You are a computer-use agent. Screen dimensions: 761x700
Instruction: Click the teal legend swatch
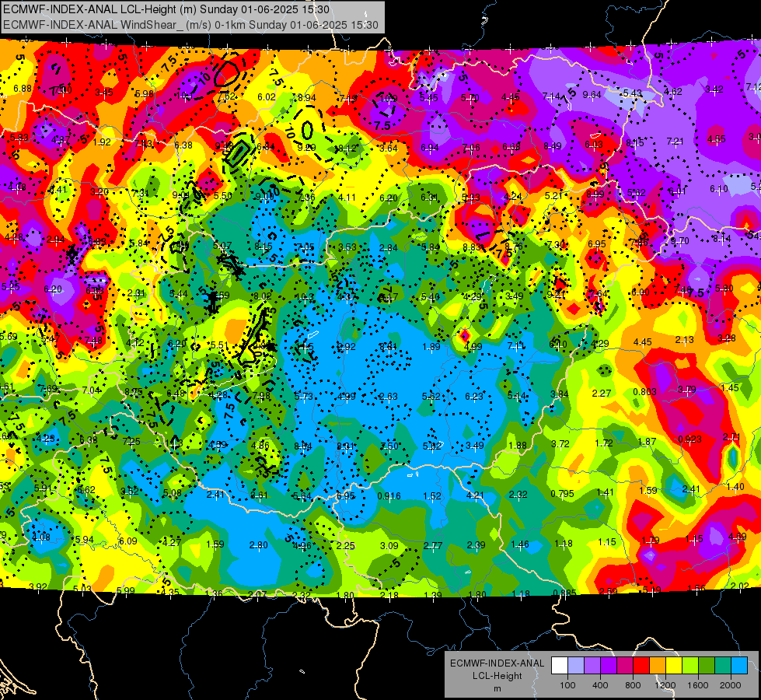723,666
